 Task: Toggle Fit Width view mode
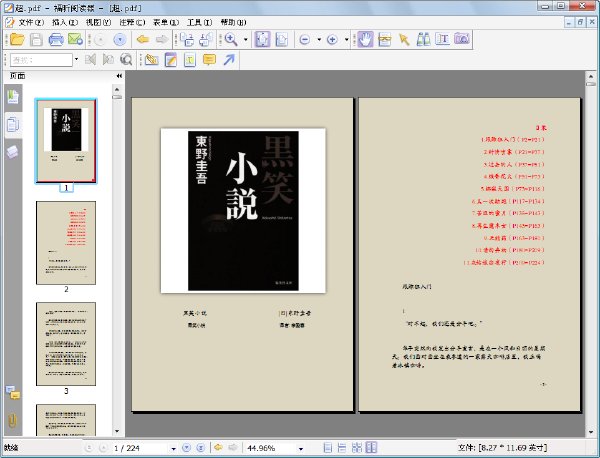pyautogui.click(x=282, y=39)
